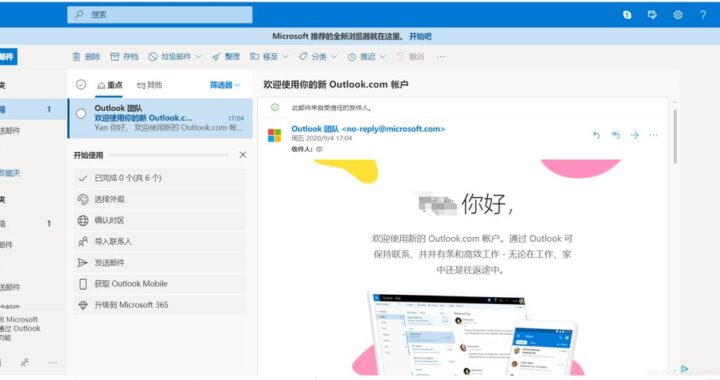
Task: Open more toolbar commands ellipsis
Action: pos(441,56)
